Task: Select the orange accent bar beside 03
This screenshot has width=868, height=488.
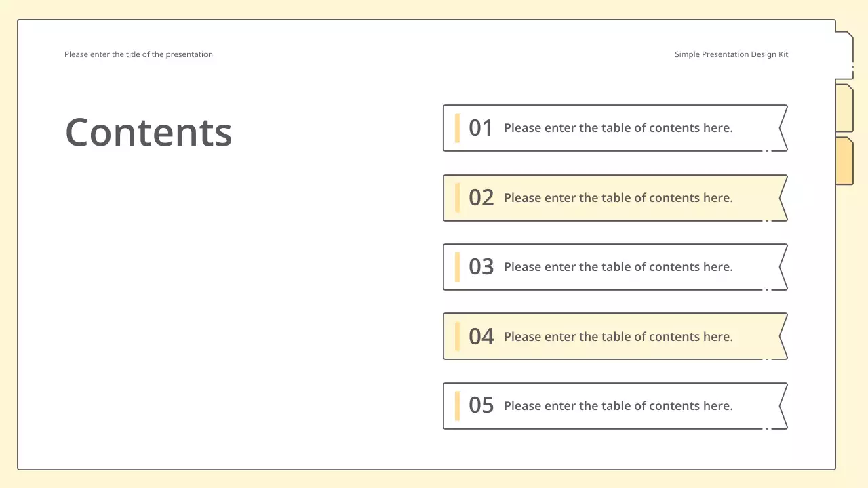Action: pos(458,267)
